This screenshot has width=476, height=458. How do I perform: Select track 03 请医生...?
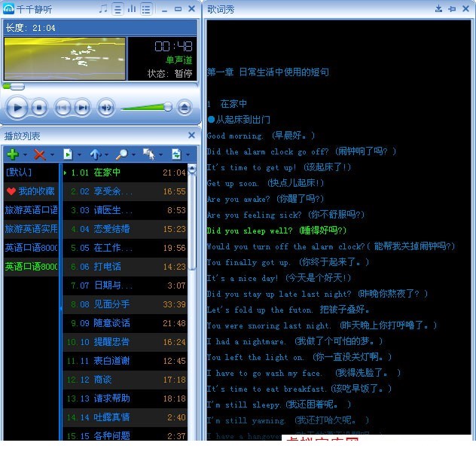coord(125,210)
